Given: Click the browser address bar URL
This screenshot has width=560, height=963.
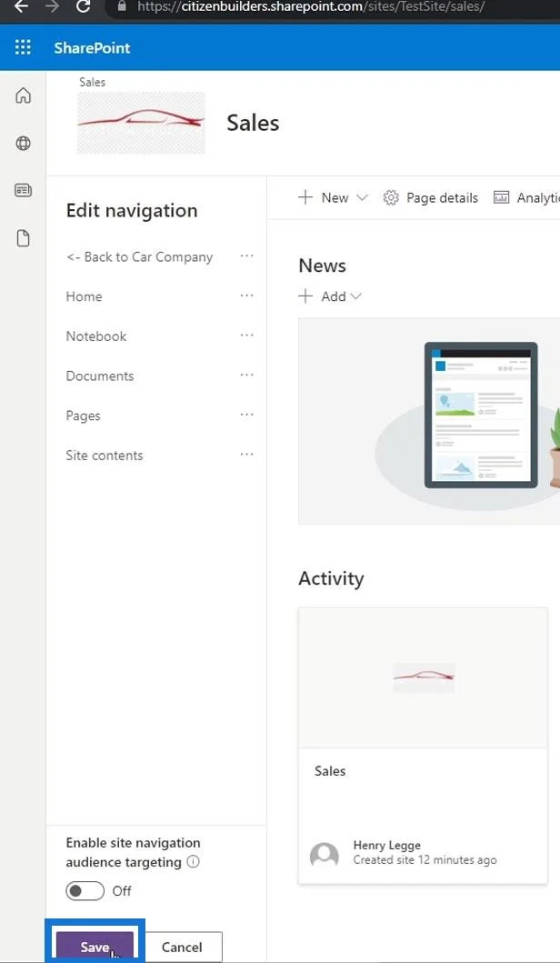Looking at the screenshot, I should point(311,6).
